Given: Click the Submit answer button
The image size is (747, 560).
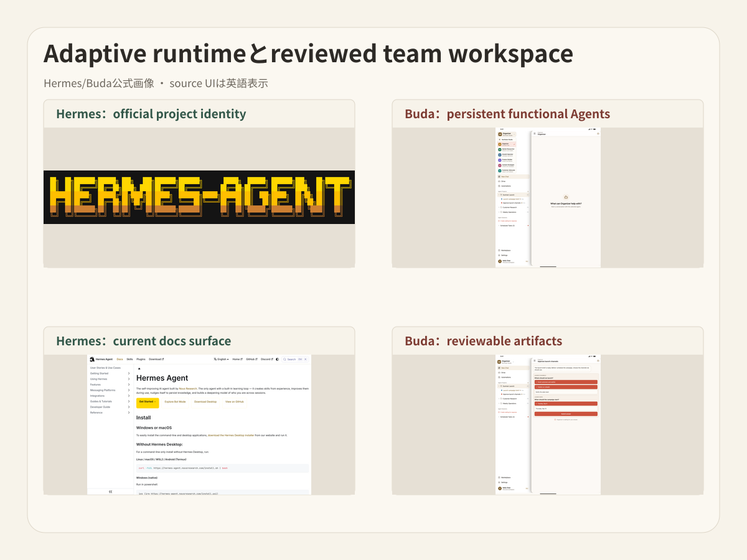Looking at the screenshot, I should click(x=566, y=414).
